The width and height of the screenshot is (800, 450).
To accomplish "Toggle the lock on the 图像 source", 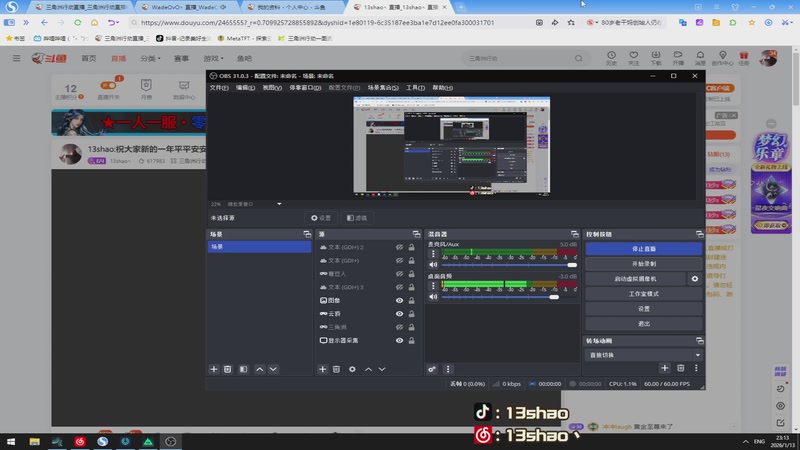I will click(411, 301).
